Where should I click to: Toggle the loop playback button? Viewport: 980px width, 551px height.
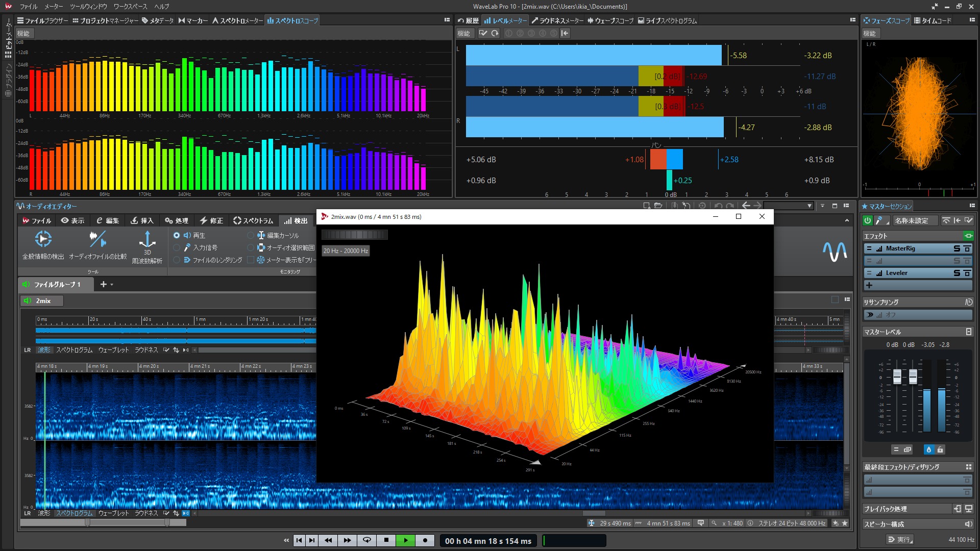[366, 540]
